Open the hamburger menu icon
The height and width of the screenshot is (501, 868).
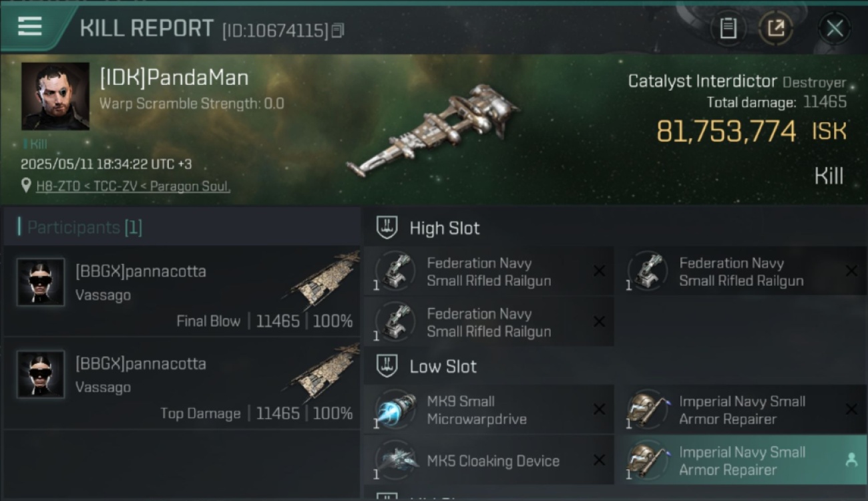point(29,27)
